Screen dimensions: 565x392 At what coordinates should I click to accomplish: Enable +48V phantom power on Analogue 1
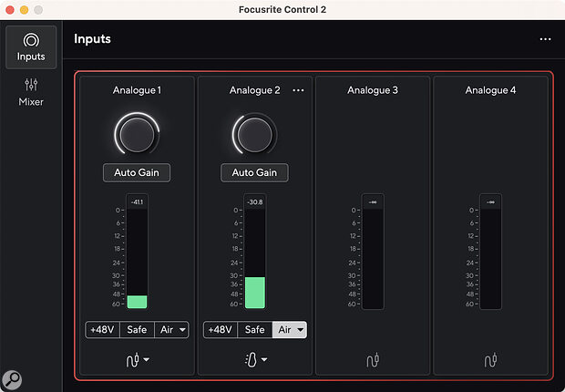[x=102, y=330]
